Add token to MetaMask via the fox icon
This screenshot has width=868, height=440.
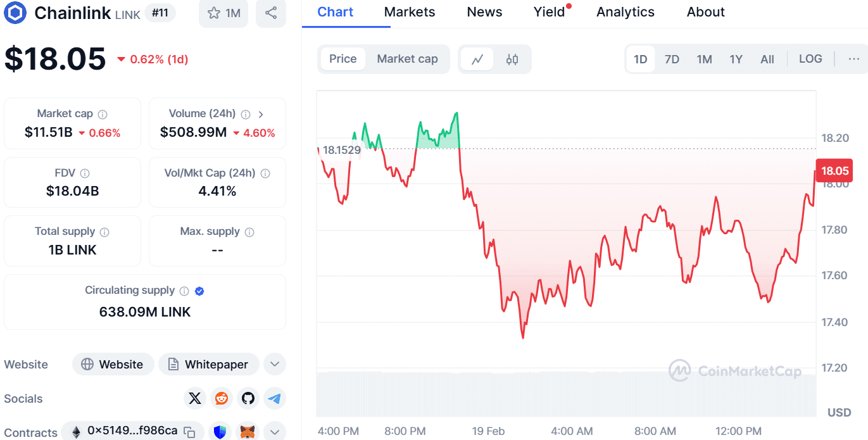click(x=246, y=431)
